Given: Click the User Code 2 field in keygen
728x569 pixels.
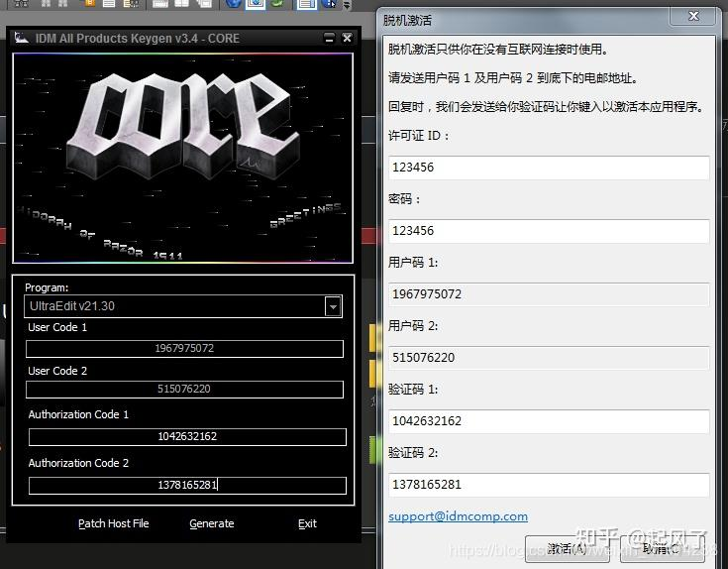Looking at the screenshot, I should (184, 390).
